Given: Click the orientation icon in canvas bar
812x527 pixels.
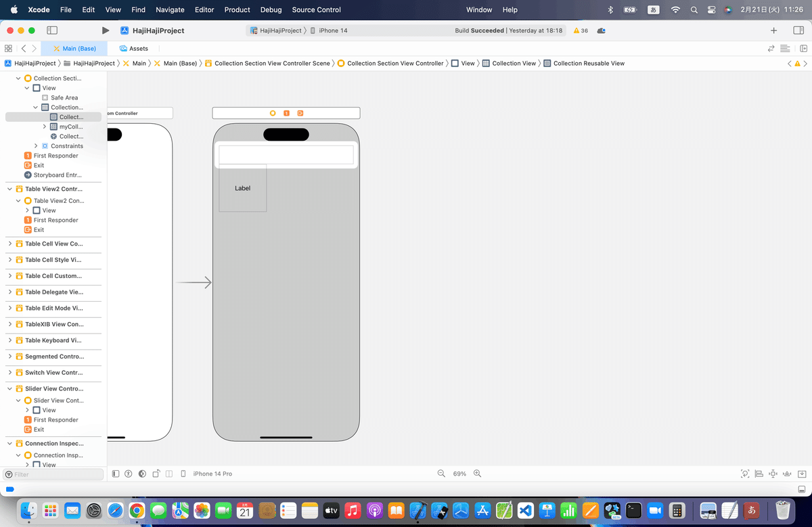Looking at the screenshot, I should click(156, 474).
